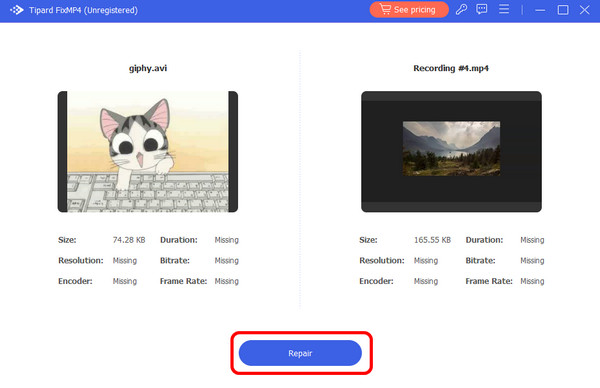Screen dimensions: 600x388
Task: Click the Tipard FixMP4 logo icon
Action: point(16,10)
